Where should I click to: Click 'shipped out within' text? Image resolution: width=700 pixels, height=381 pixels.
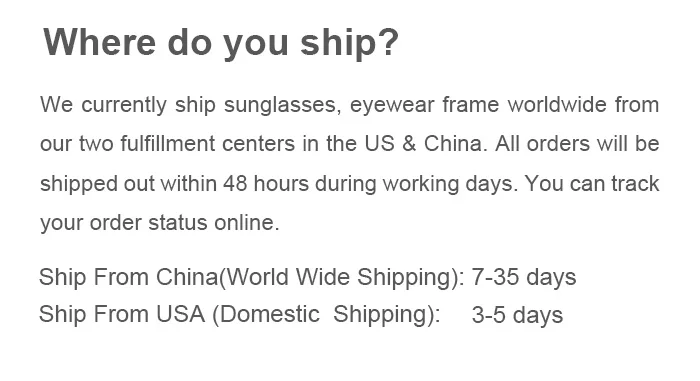pos(129,184)
